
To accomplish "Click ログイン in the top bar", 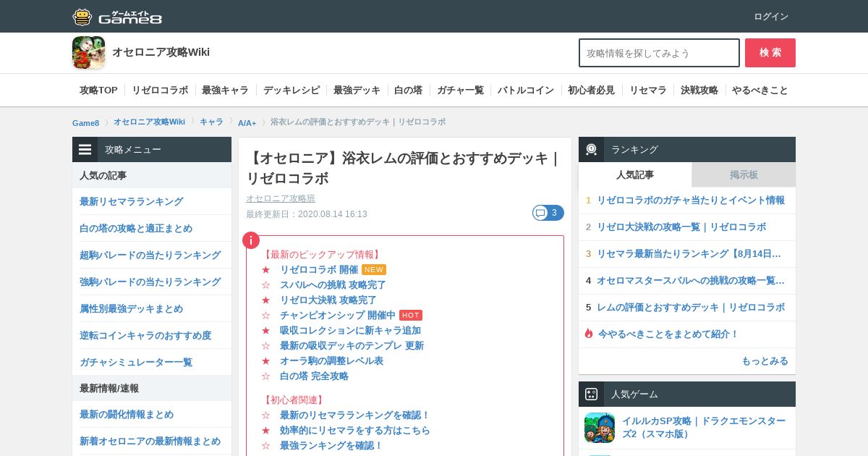I will point(771,17).
